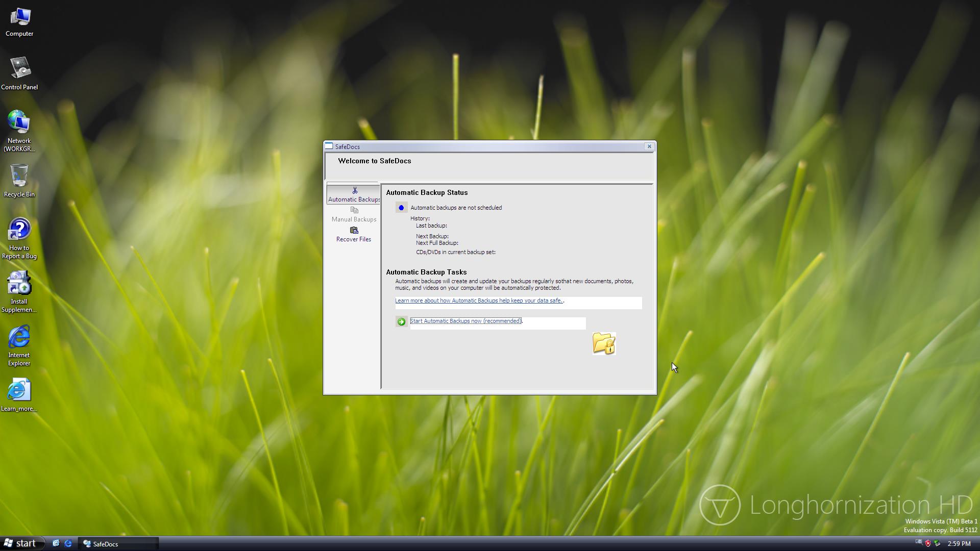Open the Recycle Bin
The image size is (980, 551).
click(19, 180)
